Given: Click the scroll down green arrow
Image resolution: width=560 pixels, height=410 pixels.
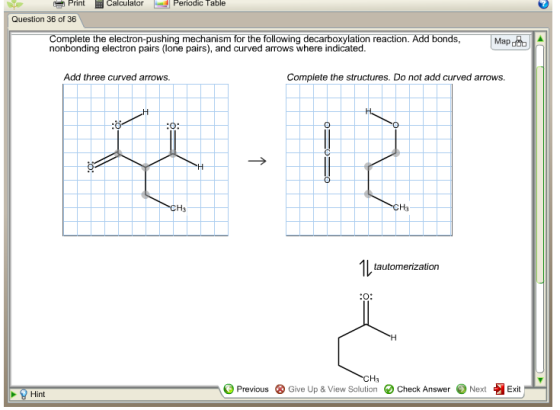Looking at the screenshot, I should coord(540,380).
